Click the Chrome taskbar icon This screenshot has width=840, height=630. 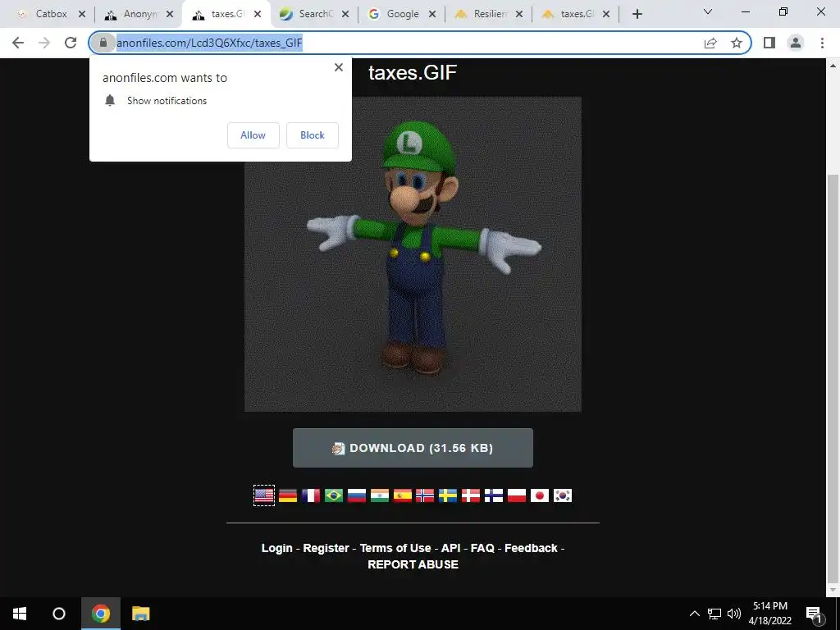[x=101, y=614]
